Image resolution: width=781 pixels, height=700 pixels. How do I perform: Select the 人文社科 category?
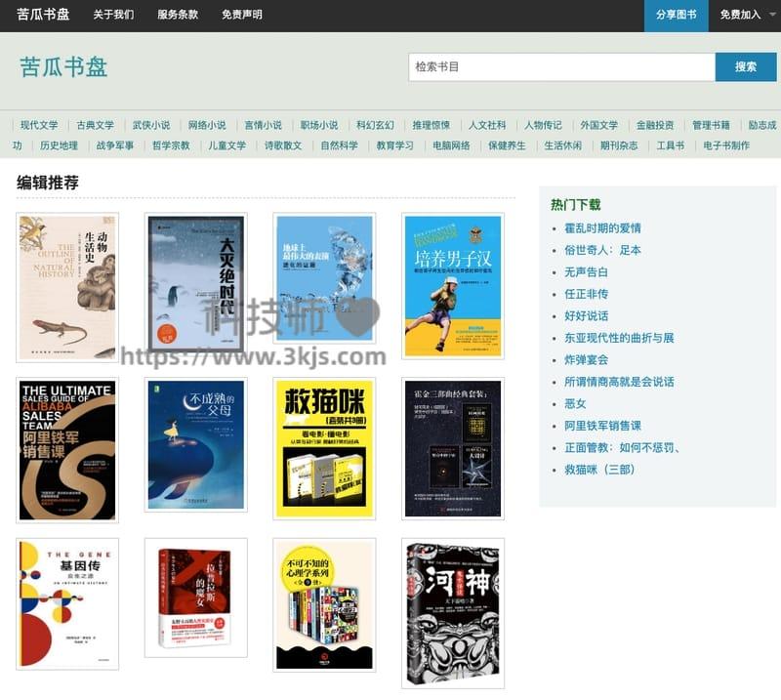[x=487, y=125]
